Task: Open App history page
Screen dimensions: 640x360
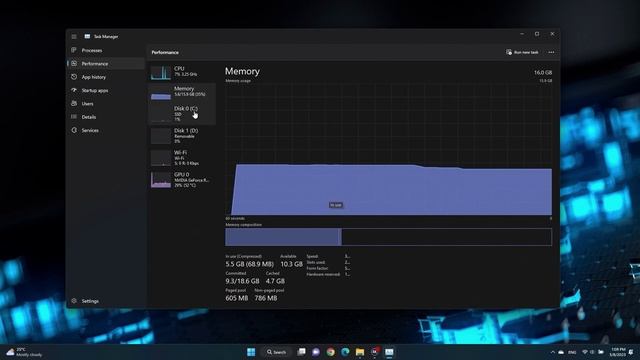Action: [106, 77]
